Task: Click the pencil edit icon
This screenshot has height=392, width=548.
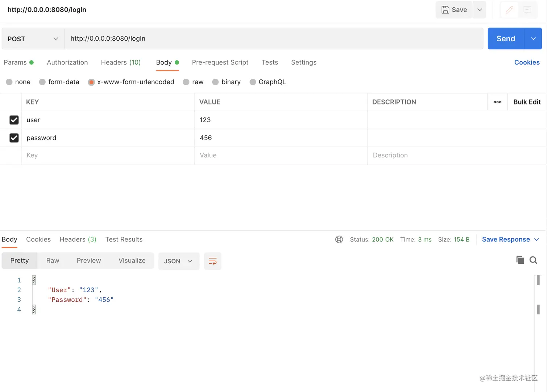Action: pos(510,10)
